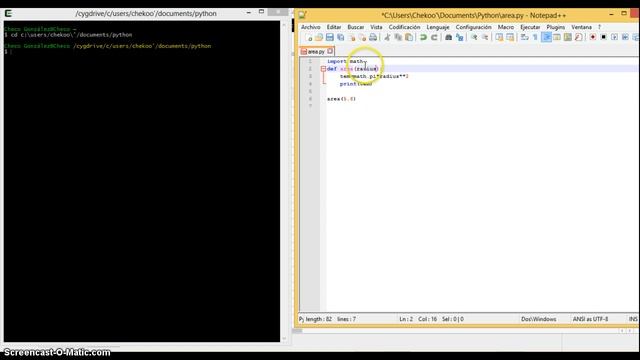Paste clipboard using toolbar paste icon
This screenshot has width=640, height=360.
(409, 38)
